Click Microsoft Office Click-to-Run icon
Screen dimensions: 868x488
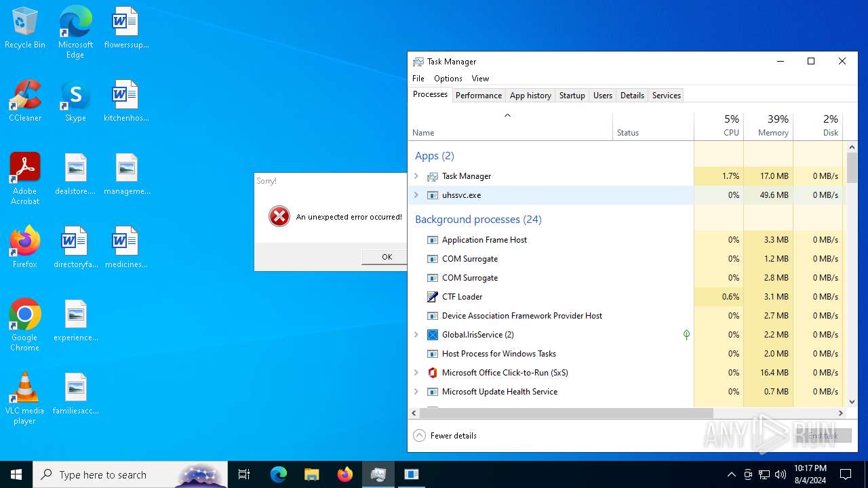click(433, 373)
